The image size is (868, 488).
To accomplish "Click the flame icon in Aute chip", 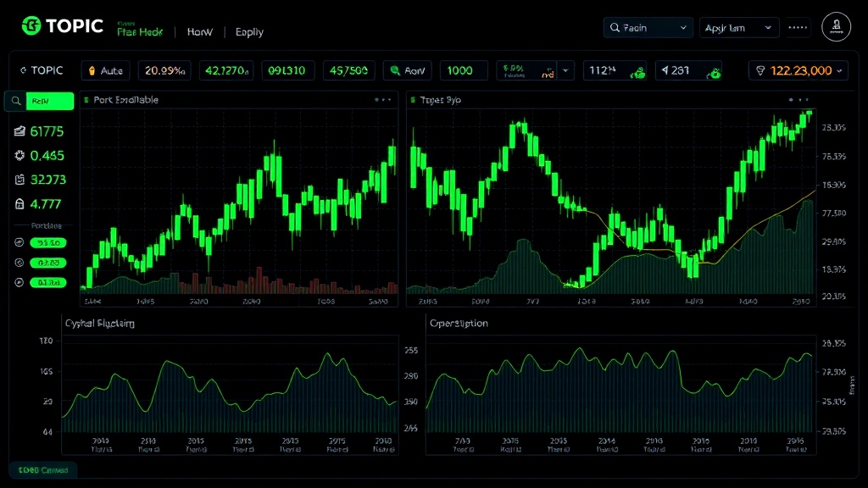I will tap(92, 71).
